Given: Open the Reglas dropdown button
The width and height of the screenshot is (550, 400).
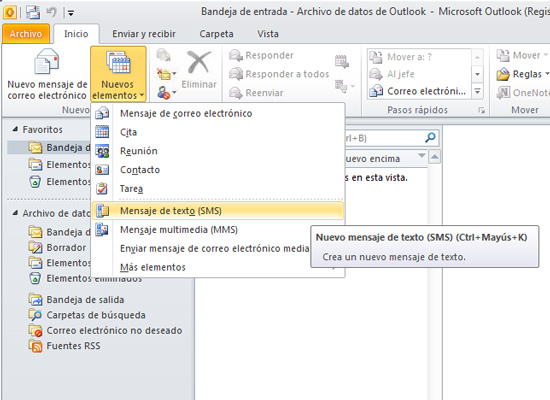Looking at the screenshot, I should (523, 74).
